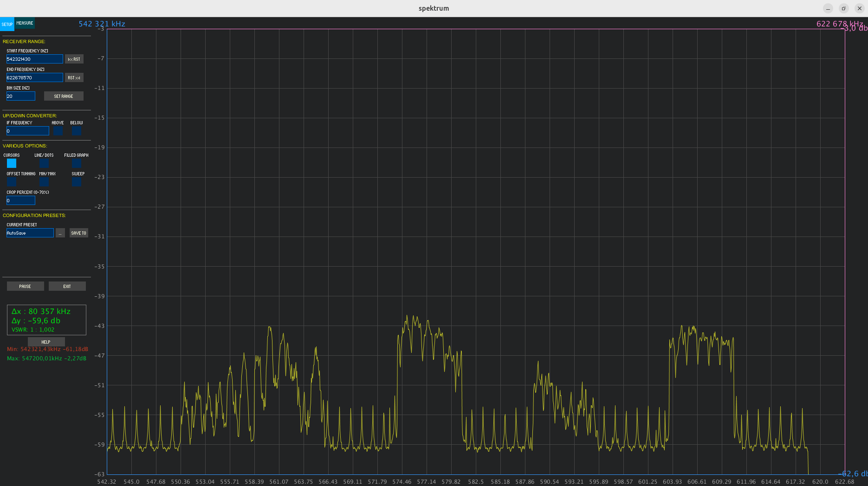Enable the ABOVE converter checkbox

(58, 131)
